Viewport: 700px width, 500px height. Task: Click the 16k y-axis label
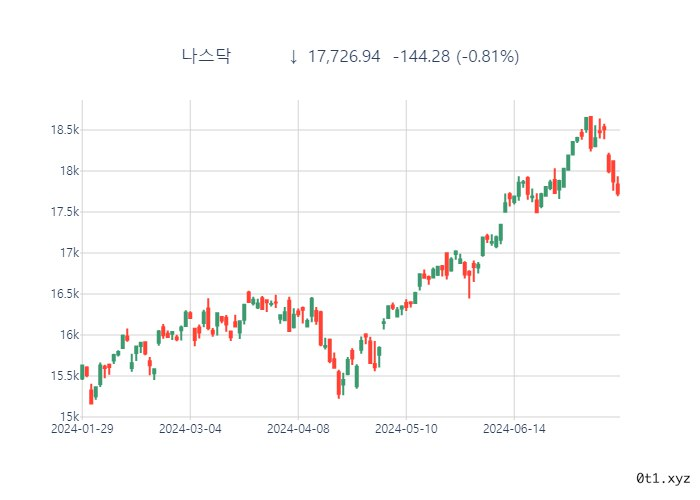(x=70, y=335)
